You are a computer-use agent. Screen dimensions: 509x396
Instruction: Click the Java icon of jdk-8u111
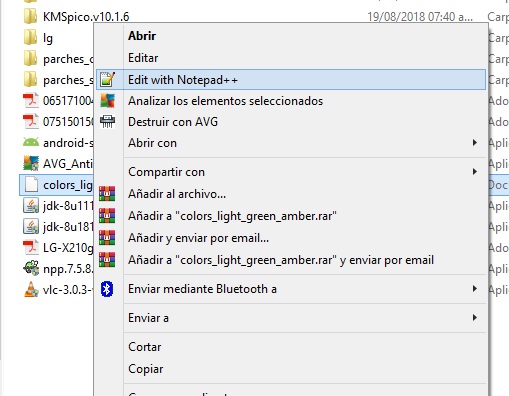[31, 205]
